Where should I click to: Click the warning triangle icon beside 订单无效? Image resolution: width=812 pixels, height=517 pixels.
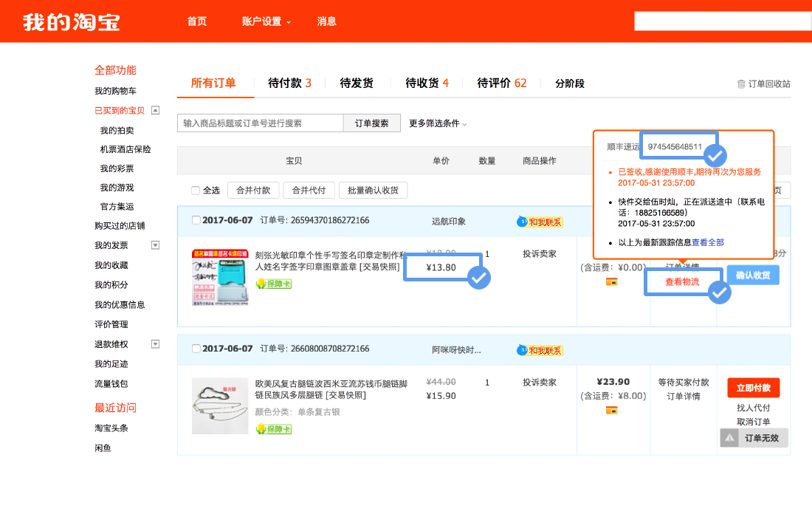[x=730, y=438]
